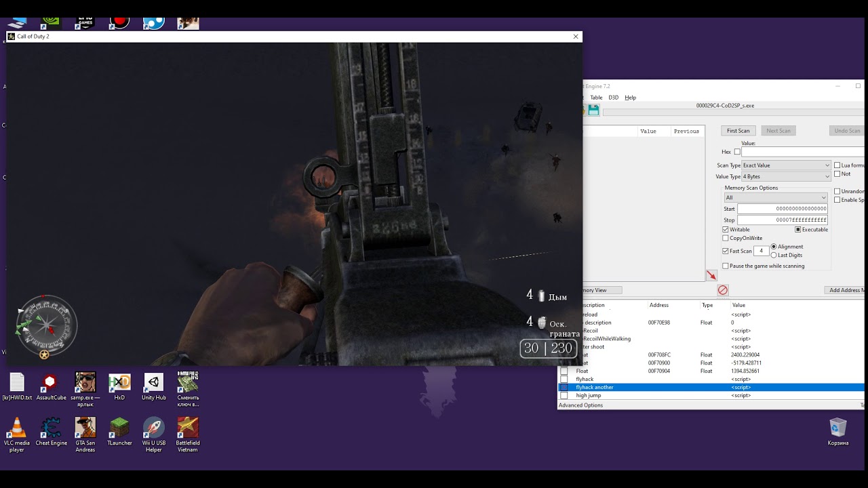Click the Address column header in address list

click(659, 306)
